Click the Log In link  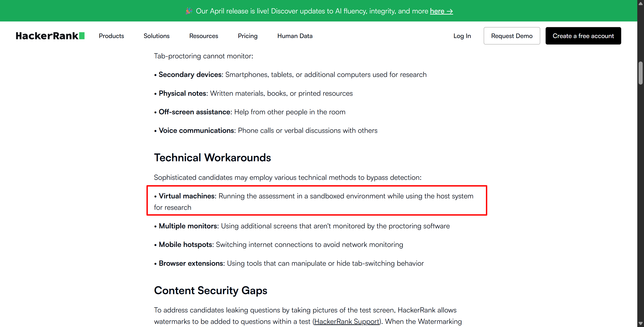click(x=462, y=36)
